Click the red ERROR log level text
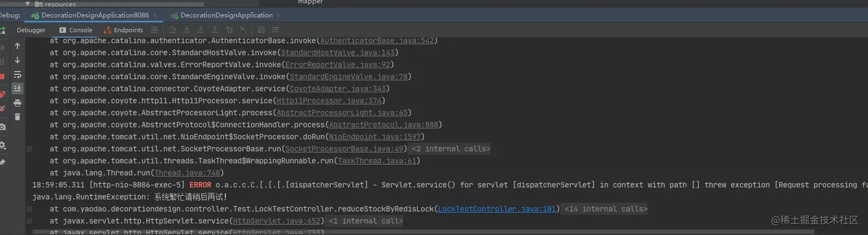The image size is (868, 235). [200, 185]
